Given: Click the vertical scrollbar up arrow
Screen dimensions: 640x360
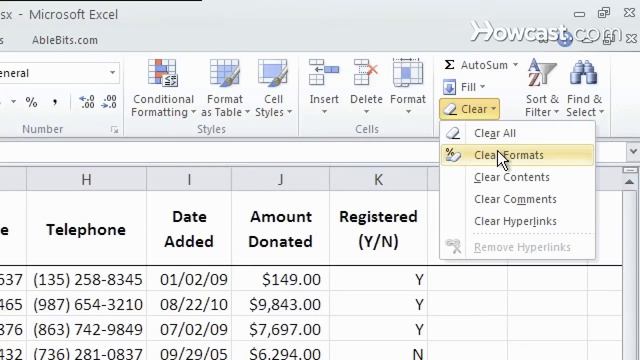Looking at the screenshot, I should click(x=629, y=182).
